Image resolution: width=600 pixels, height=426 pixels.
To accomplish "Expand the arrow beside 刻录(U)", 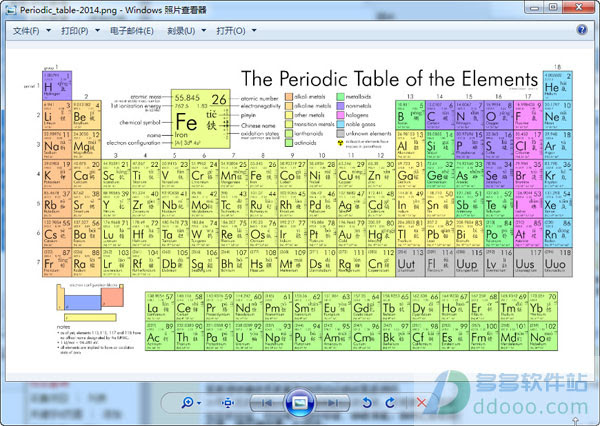I will 204,30.
